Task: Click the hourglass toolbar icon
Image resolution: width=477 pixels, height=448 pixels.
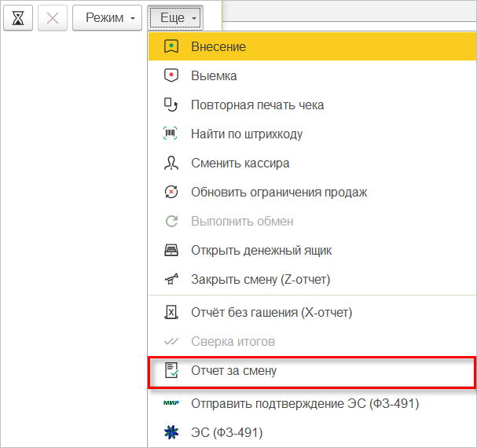Action: coord(17,17)
